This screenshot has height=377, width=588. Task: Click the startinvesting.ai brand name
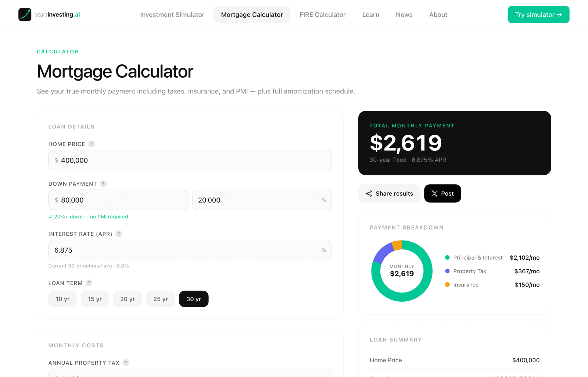pos(57,15)
